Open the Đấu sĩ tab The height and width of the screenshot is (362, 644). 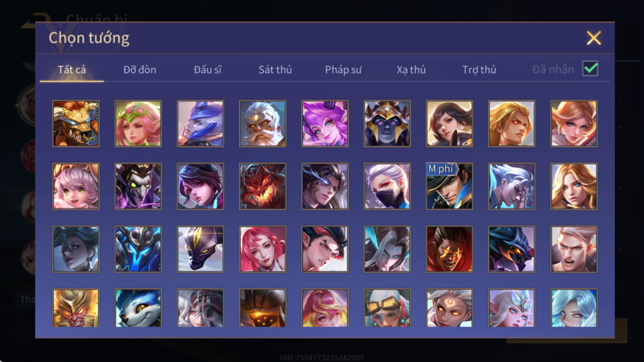(x=207, y=70)
